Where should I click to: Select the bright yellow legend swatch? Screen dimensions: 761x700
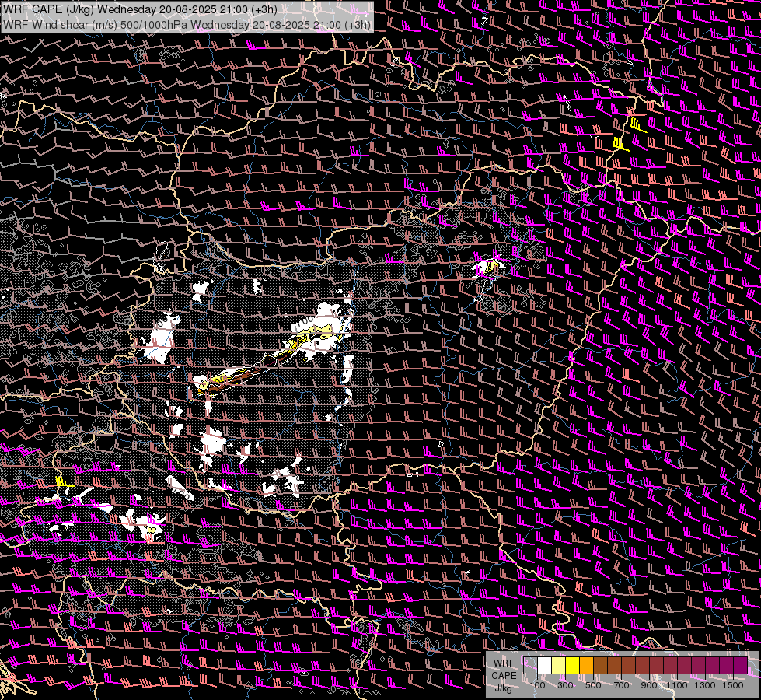[572, 666]
